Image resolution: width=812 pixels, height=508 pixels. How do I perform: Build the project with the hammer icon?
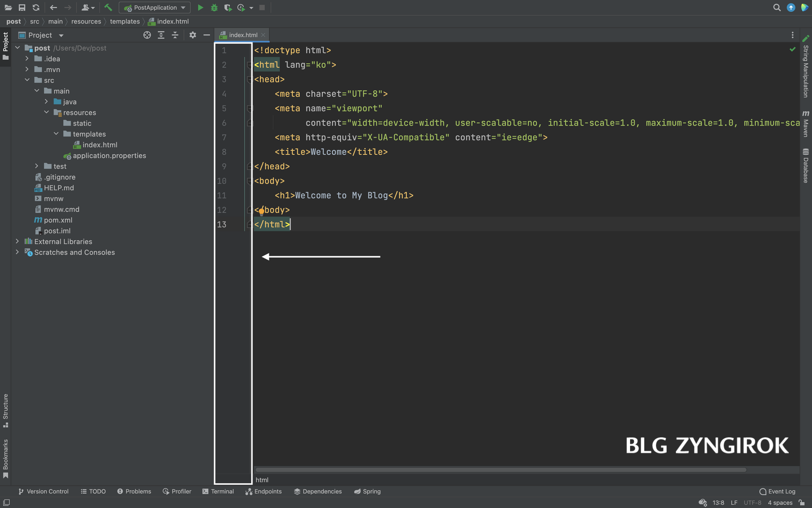pos(108,8)
